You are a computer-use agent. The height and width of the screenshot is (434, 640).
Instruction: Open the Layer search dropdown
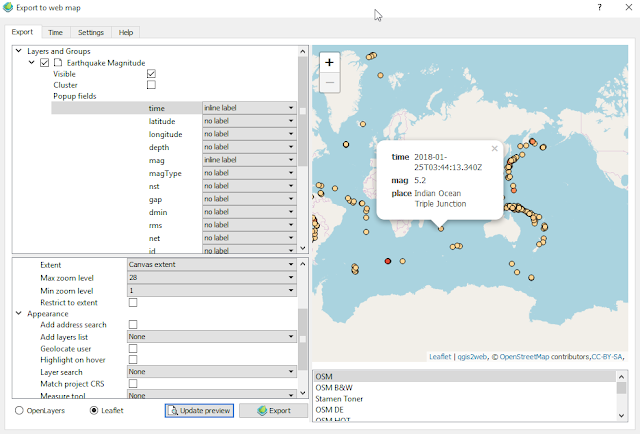(x=212, y=372)
